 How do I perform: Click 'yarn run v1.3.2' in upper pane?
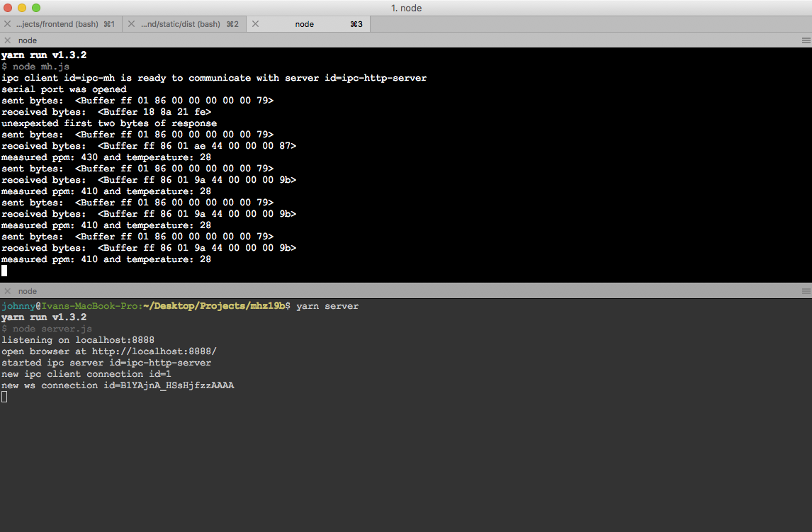pos(44,55)
